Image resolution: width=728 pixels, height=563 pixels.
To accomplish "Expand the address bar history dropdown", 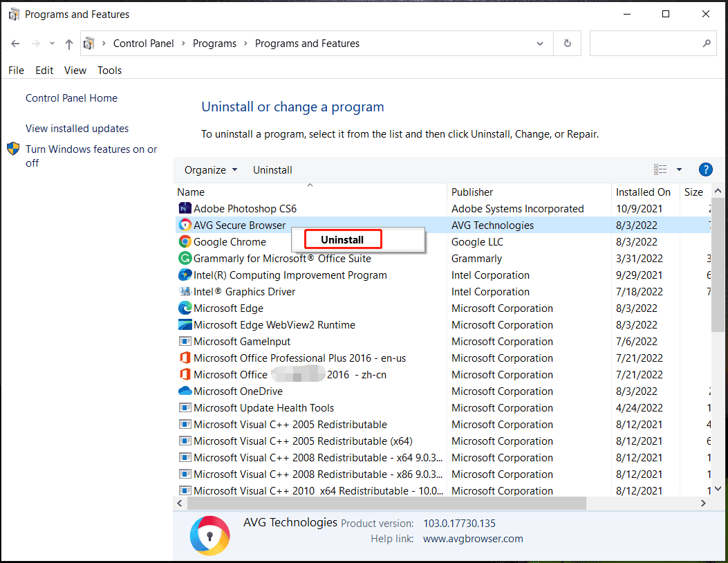I will pos(539,44).
